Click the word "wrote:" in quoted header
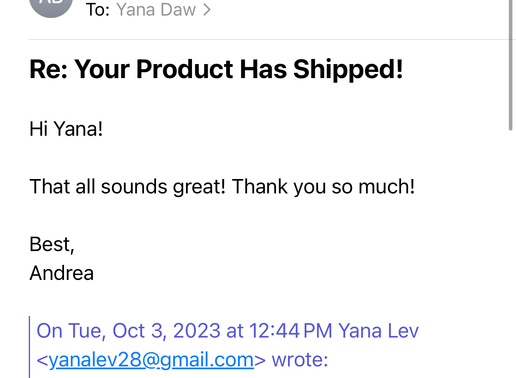This screenshot has height=378, width=516. (x=300, y=360)
